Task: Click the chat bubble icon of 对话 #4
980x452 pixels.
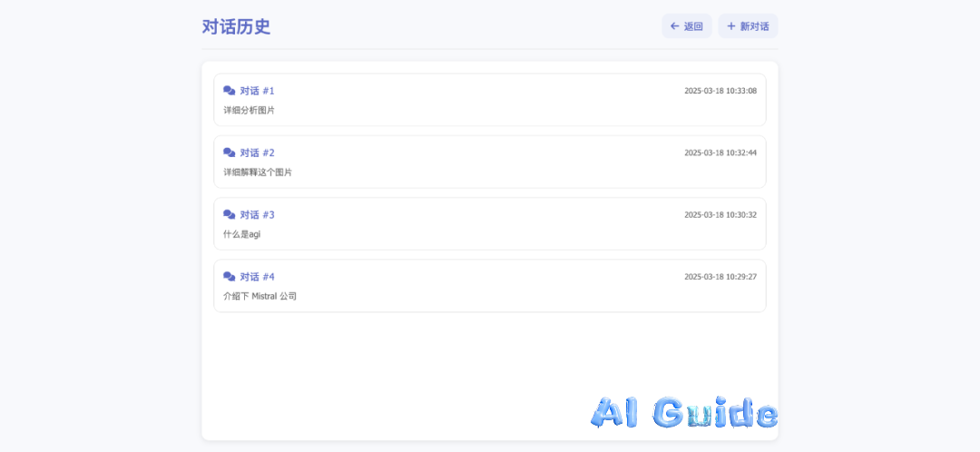Action: coord(230,276)
